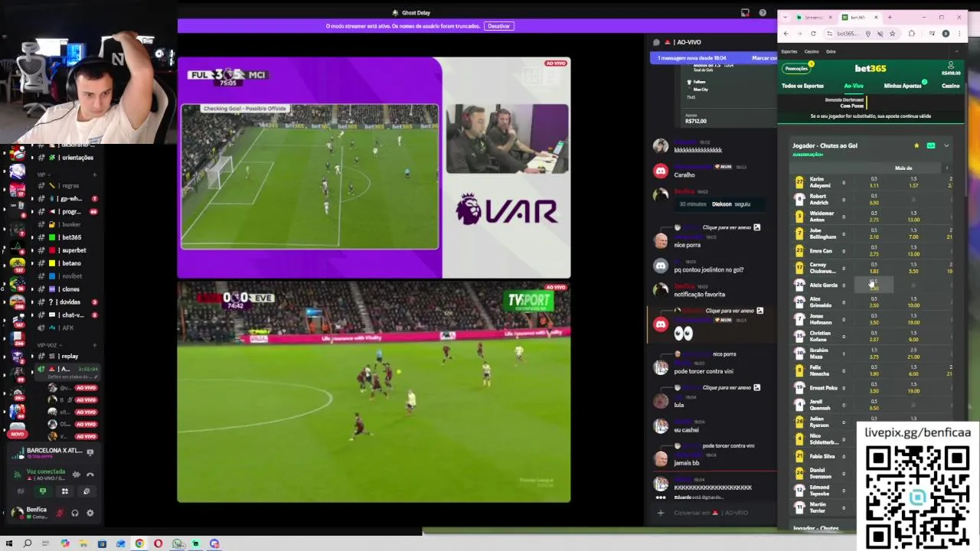Select Ao-Vivo tab on bet365

(854, 86)
